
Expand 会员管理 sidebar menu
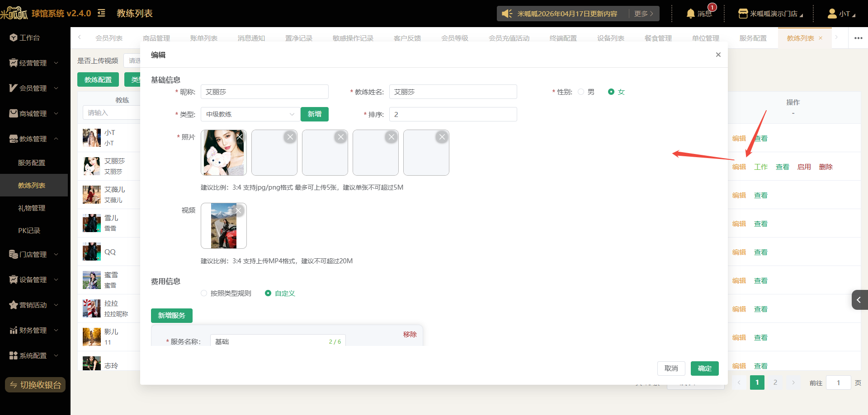(x=34, y=88)
